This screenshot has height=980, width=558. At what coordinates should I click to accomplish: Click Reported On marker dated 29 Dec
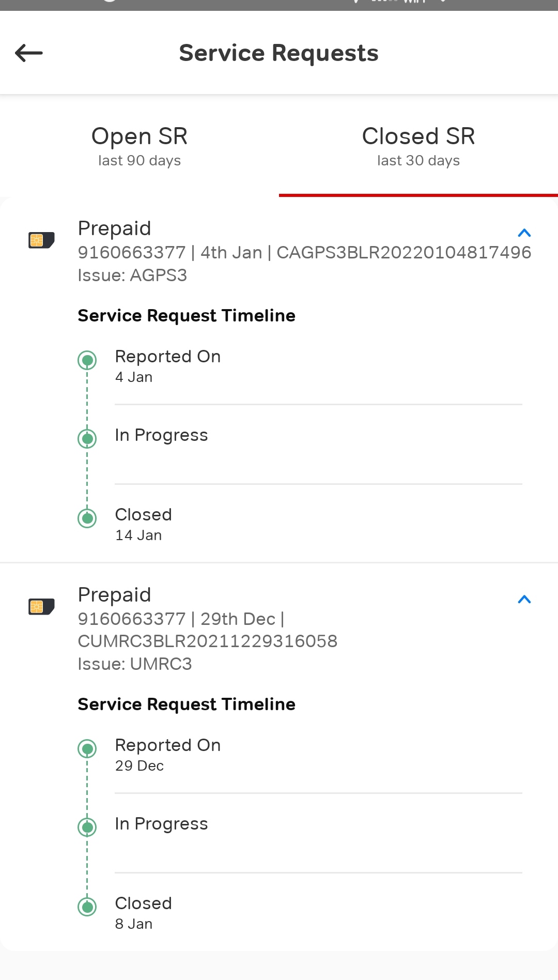(87, 748)
